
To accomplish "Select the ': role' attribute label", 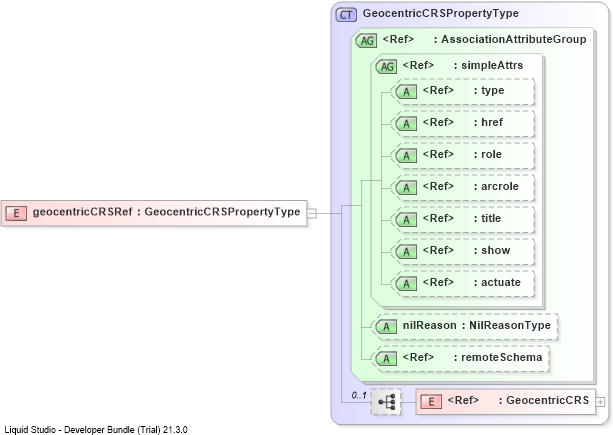I will coord(488,154).
